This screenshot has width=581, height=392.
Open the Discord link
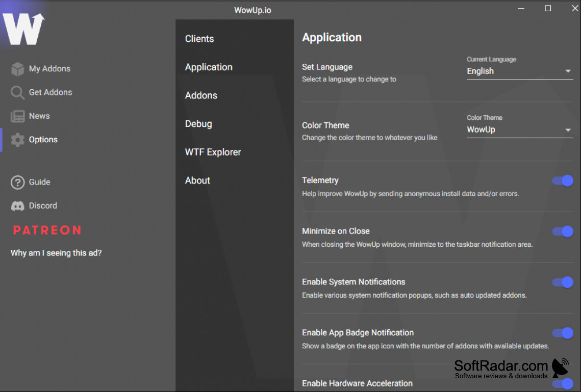click(x=43, y=206)
